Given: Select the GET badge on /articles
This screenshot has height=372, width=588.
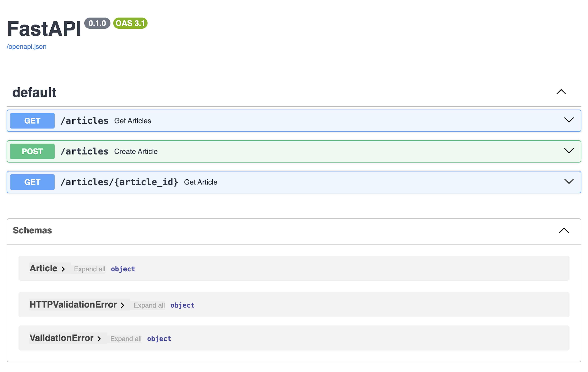Looking at the screenshot, I should 32,120.
